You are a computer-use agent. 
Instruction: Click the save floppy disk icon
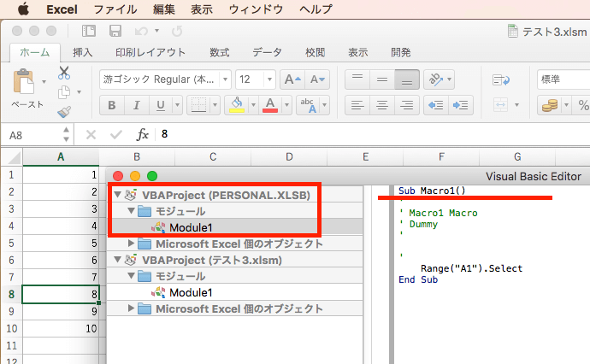click(x=115, y=31)
